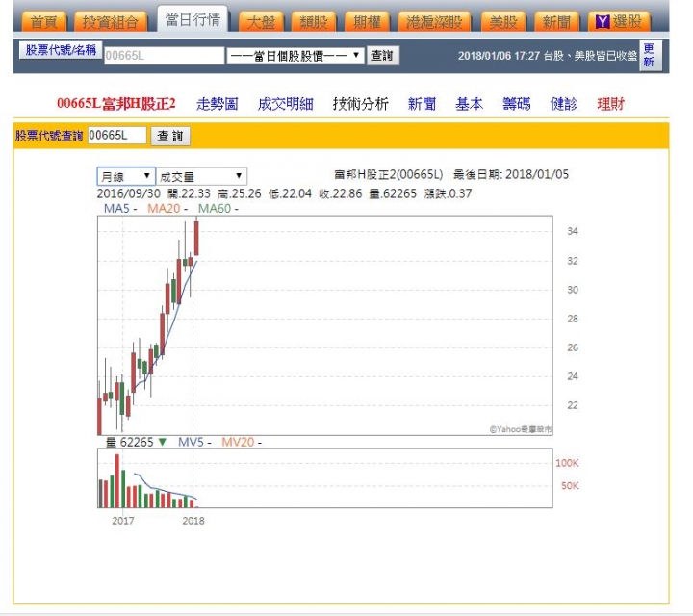693x616 pixels.
Task: Expand the 成交量 indicator dropdown
Action: click(x=201, y=177)
